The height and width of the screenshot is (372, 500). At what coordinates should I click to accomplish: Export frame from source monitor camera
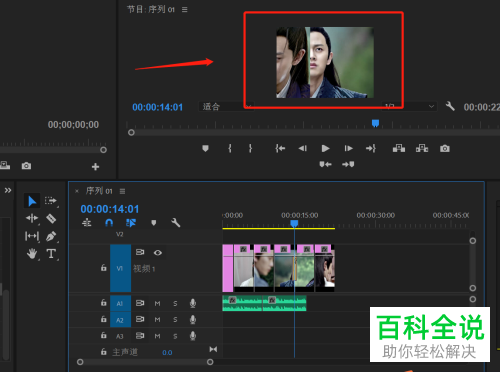[x=26, y=166]
